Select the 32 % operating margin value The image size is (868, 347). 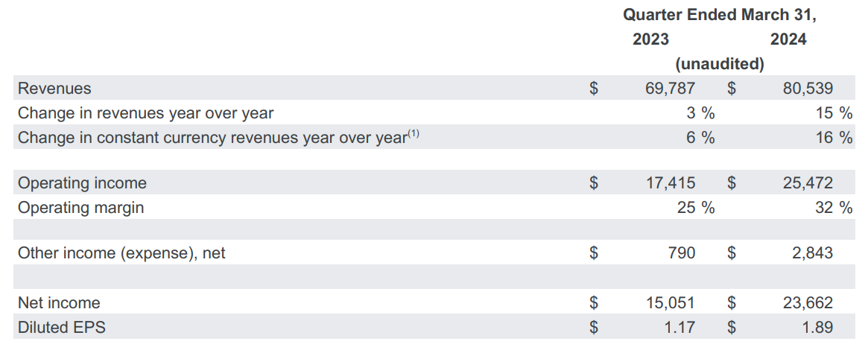833,208
